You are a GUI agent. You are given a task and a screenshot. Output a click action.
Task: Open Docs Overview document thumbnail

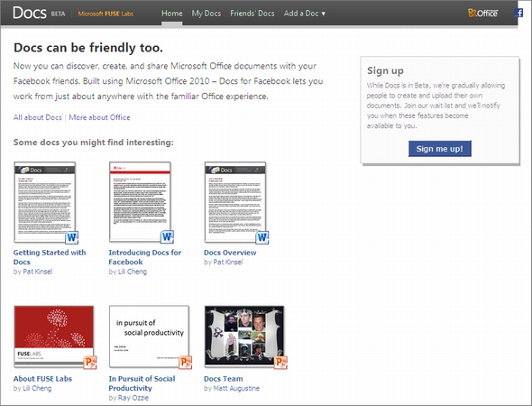point(235,202)
